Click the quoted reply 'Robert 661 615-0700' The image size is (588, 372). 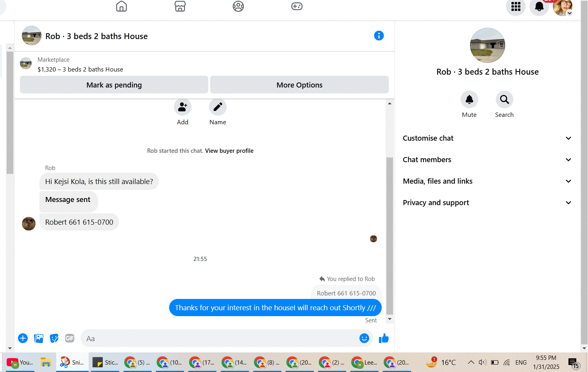point(346,293)
